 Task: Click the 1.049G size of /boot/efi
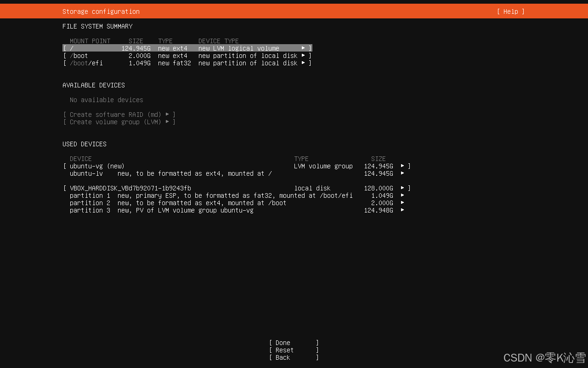click(x=140, y=63)
